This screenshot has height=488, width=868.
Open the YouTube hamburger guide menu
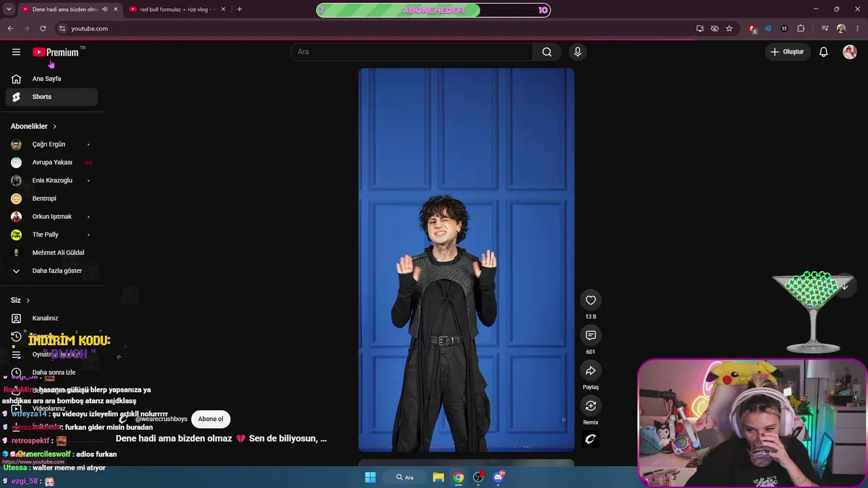[x=16, y=52]
